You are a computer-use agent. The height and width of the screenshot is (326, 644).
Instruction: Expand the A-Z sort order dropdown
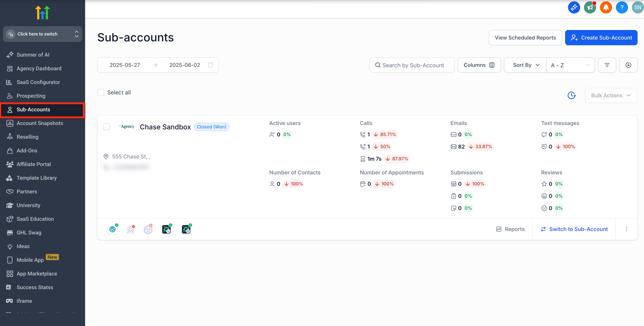(x=571, y=65)
